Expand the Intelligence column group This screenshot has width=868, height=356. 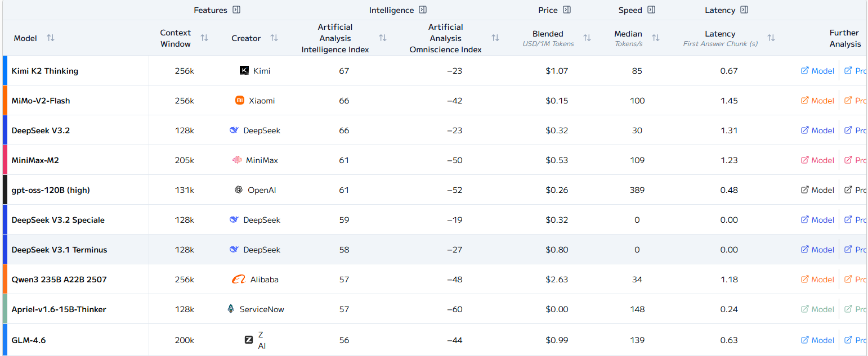[x=423, y=10]
